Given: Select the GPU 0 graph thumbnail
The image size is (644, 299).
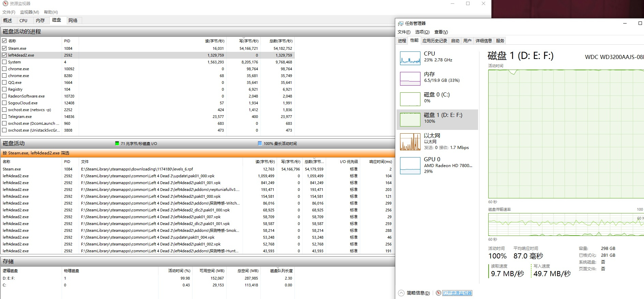Looking at the screenshot, I should click(x=410, y=166).
